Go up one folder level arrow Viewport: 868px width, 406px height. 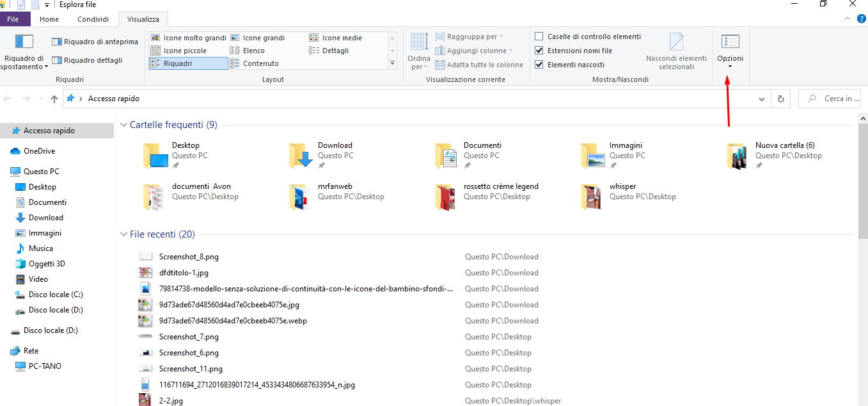tap(54, 99)
